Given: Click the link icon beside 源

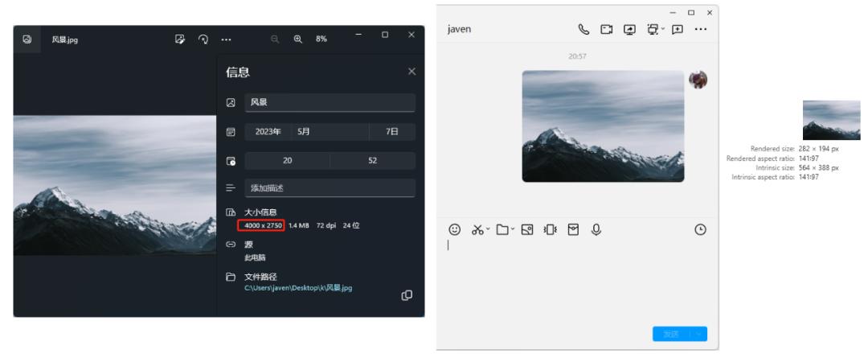Looking at the screenshot, I should pyautogui.click(x=231, y=245).
